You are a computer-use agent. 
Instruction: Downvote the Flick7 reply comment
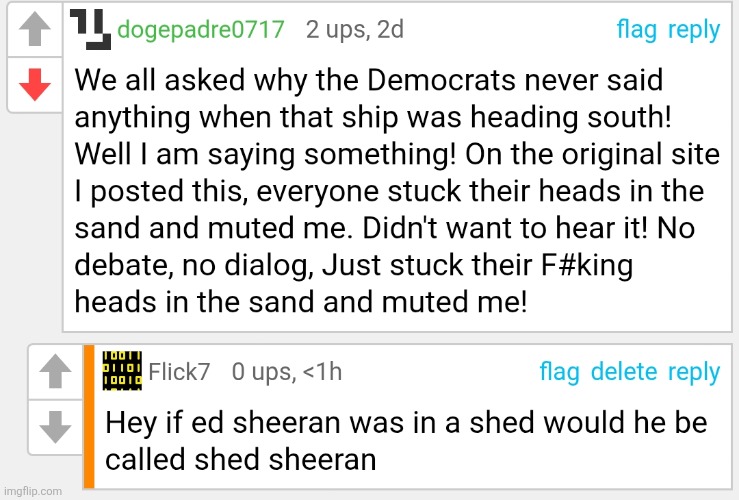(55, 428)
